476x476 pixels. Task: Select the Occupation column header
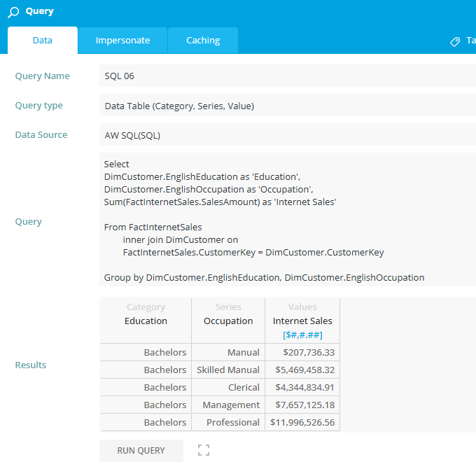tap(228, 321)
